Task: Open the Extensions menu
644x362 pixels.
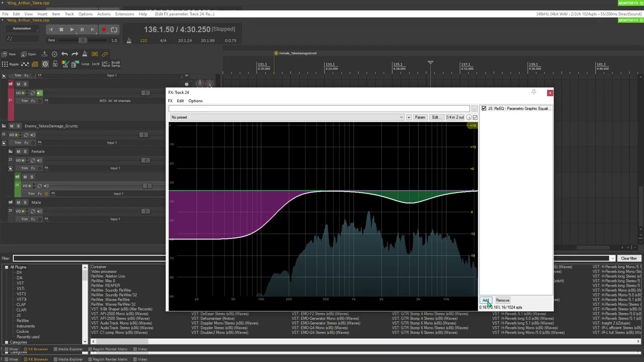Action: [124, 14]
